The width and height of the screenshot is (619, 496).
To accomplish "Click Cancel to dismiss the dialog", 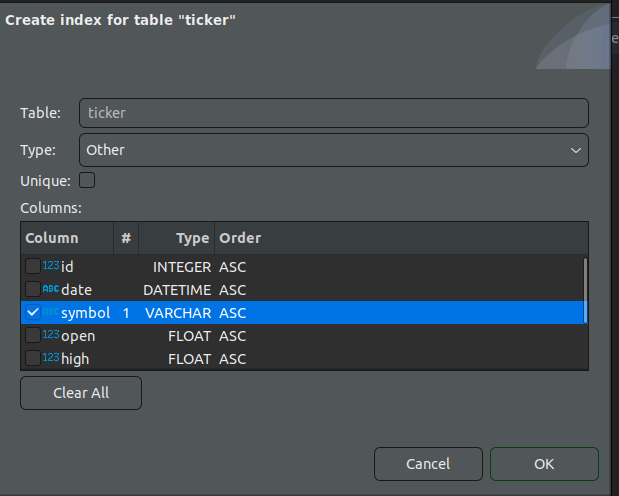I will point(428,464).
